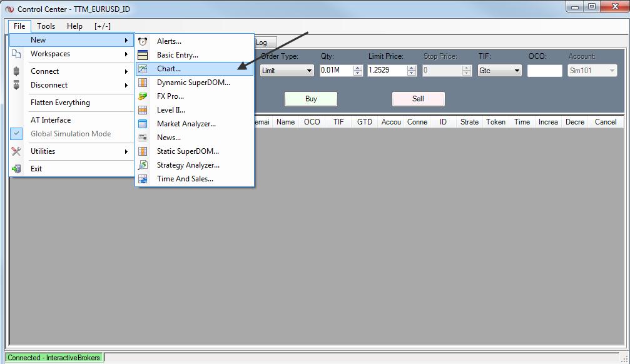This screenshot has width=630, height=364.
Task: Click the Strate column header
Action: [469, 122]
